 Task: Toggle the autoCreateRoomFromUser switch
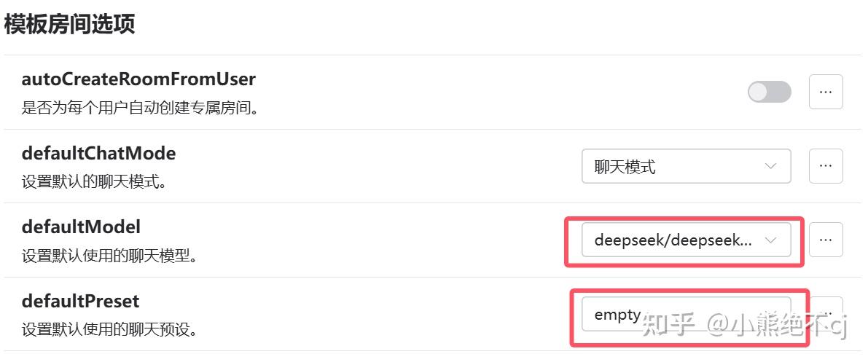(769, 92)
